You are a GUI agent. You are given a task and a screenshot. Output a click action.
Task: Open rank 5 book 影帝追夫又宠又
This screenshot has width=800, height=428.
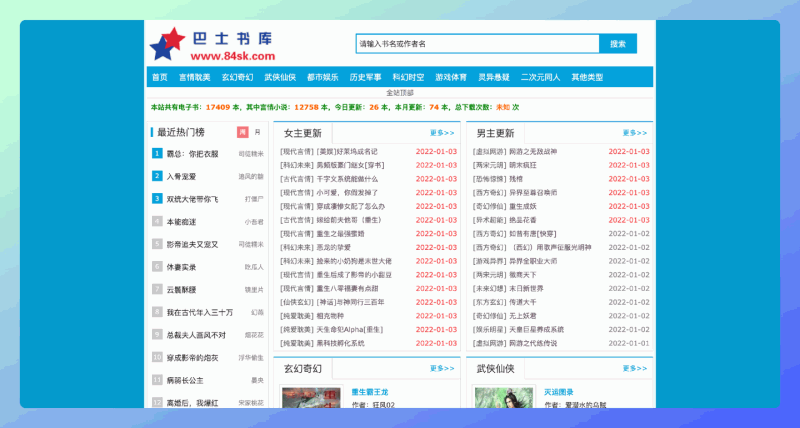(x=192, y=244)
